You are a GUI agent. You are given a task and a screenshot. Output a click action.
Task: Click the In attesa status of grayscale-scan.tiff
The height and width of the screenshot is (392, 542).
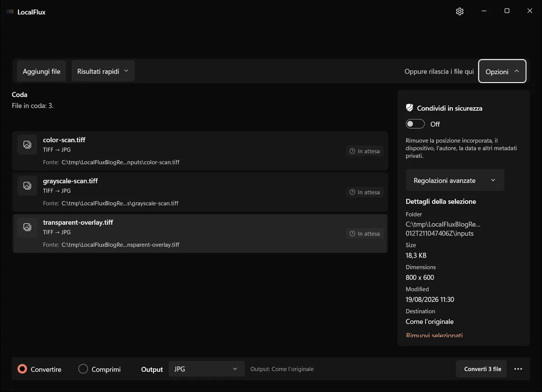365,192
